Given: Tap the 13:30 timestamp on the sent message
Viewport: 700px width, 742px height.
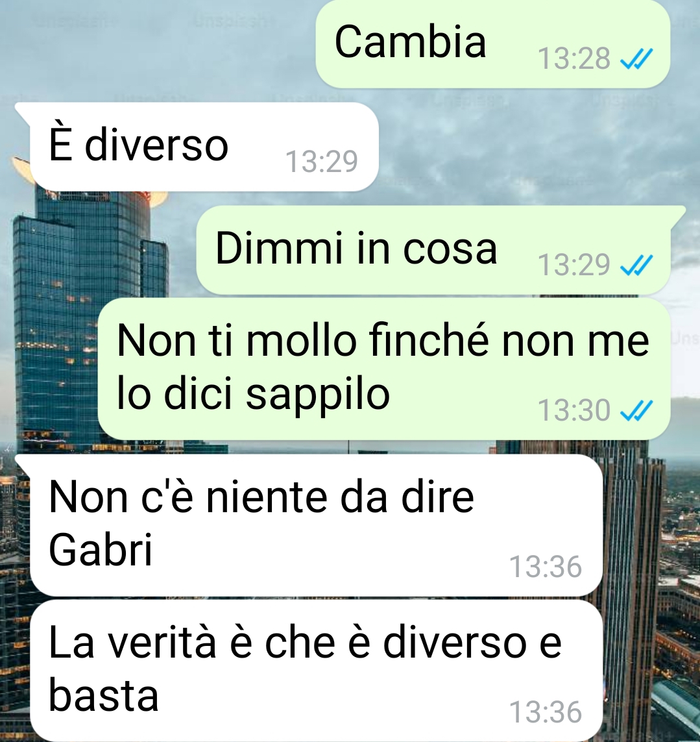Looking at the screenshot, I should 573,410.
